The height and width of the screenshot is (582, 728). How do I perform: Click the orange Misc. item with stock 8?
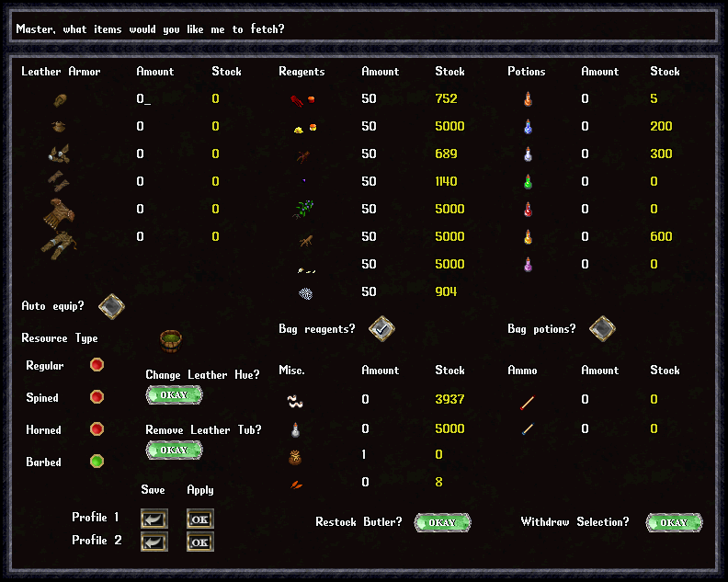click(x=296, y=485)
